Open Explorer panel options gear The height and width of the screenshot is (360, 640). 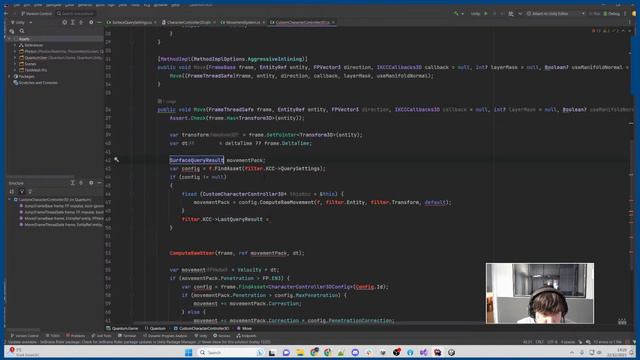click(x=91, y=22)
